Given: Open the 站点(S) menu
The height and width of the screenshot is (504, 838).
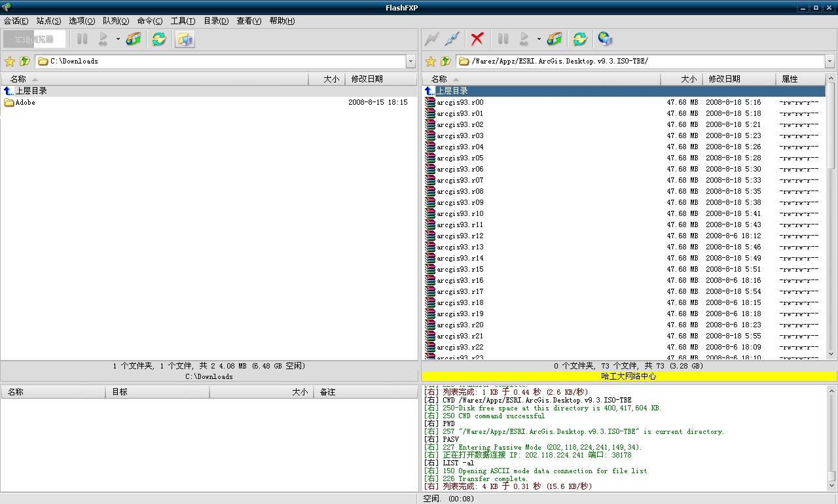Looking at the screenshot, I should pyautogui.click(x=49, y=21).
